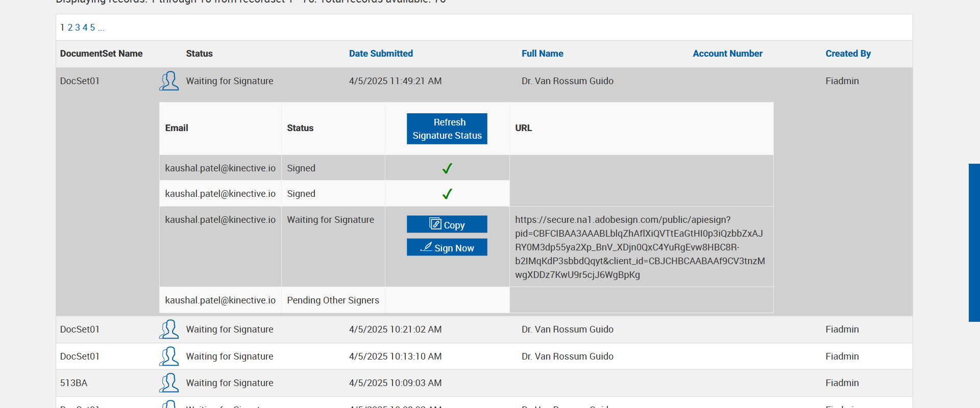
Task: Open page 3 of the recordset
Action: [x=78, y=28]
